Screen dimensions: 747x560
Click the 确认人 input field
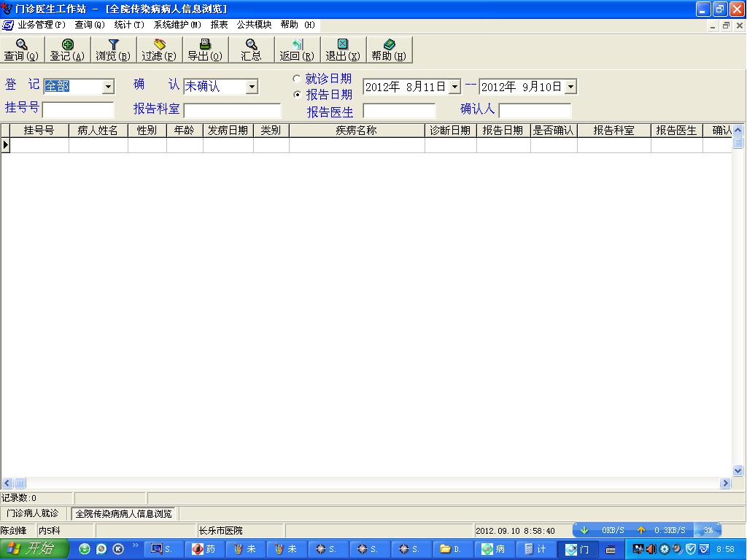coord(535,111)
